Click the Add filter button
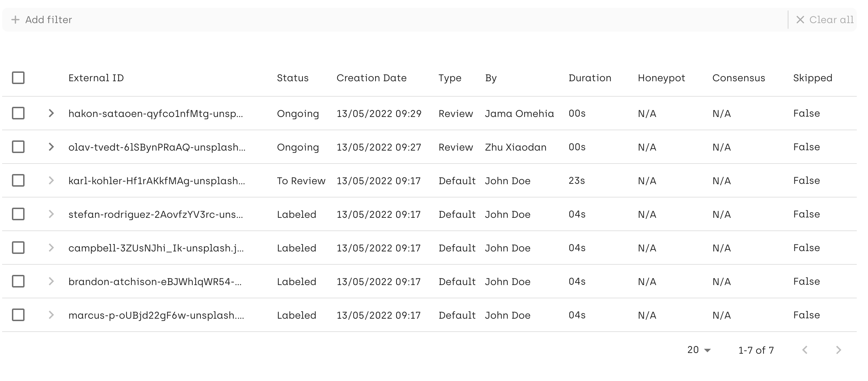The height and width of the screenshot is (381, 868). (48, 20)
